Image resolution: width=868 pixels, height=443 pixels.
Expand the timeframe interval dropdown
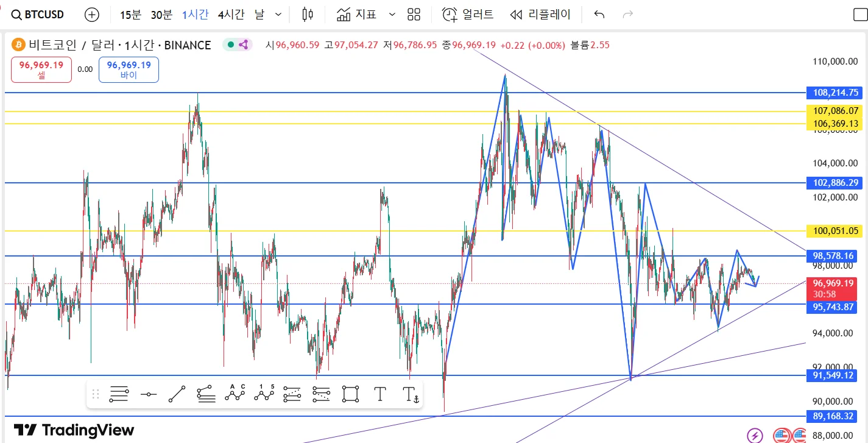pyautogui.click(x=278, y=15)
